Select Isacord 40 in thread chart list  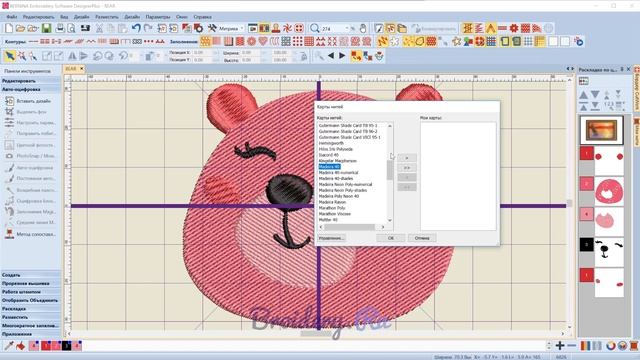tap(329, 155)
